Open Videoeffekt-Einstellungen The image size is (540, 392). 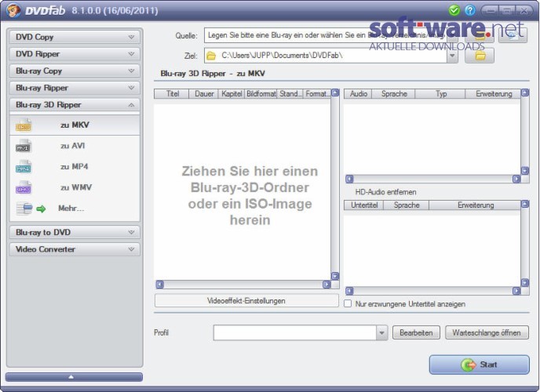tap(246, 301)
